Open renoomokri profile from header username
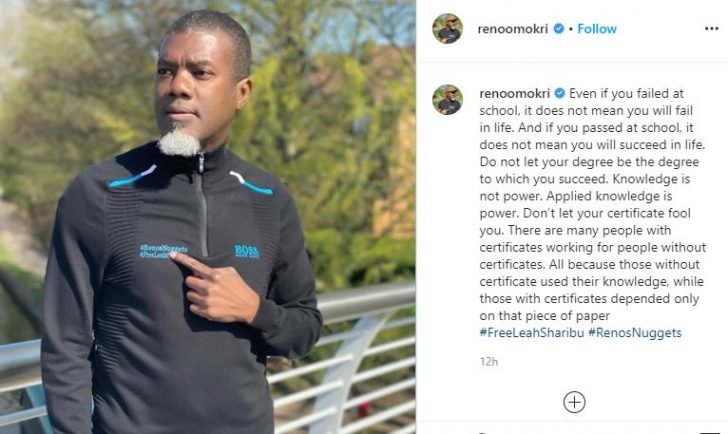Image resolution: width=728 pixels, height=434 pixels. click(x=513, y=29)
